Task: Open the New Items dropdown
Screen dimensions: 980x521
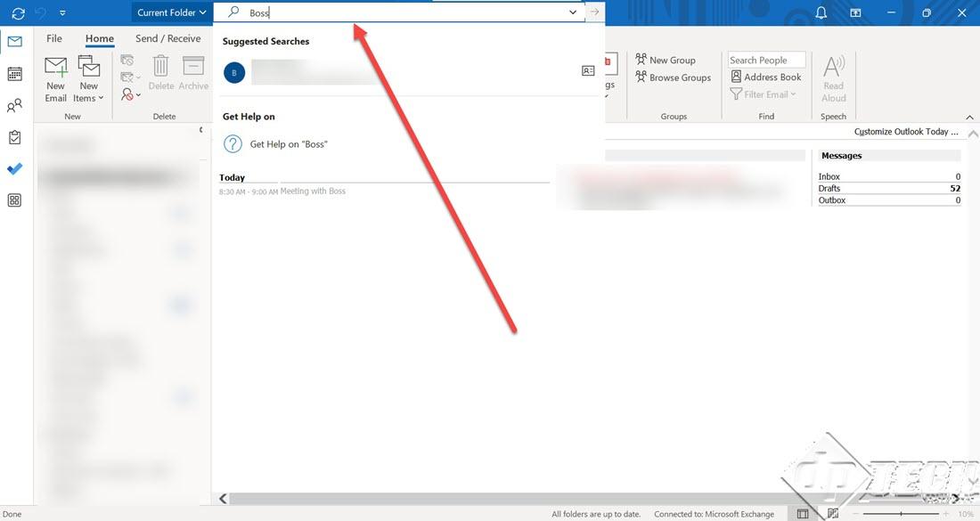Action: pos(88,79)
